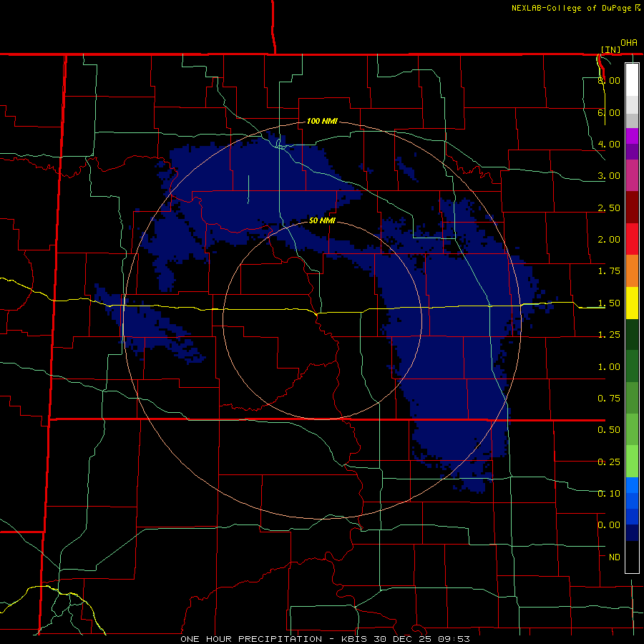Click the NEXLAB-College of DuPage credit text
This screenshot has width=644, height=644.
click(572, 8)
